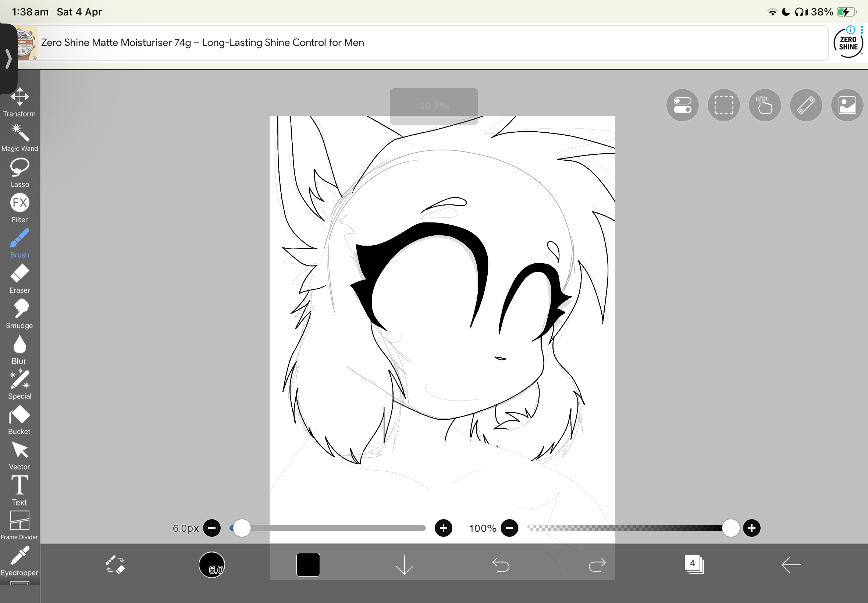Open the canvas image material menu
This screenshot has width=868, height=603.
(x=847, y=106)
